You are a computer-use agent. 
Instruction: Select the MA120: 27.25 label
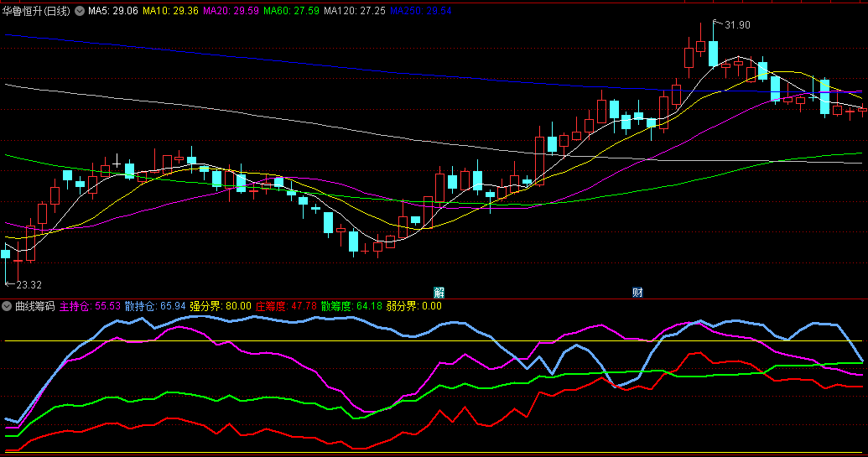[x=354, y=11]
